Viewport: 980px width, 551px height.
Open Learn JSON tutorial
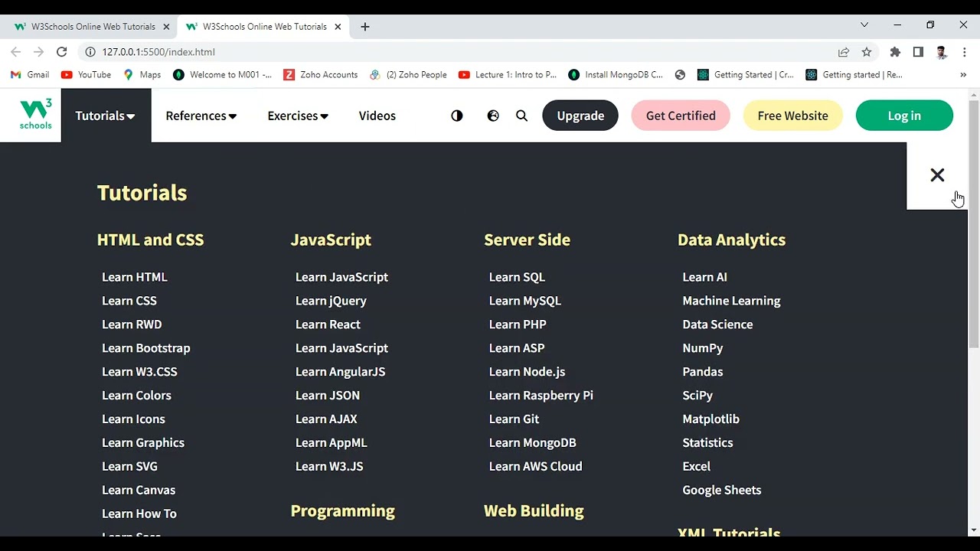328,396
